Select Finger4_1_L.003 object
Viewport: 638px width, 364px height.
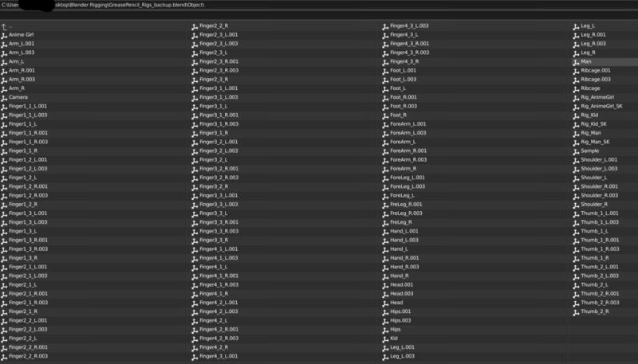[219, 258]
